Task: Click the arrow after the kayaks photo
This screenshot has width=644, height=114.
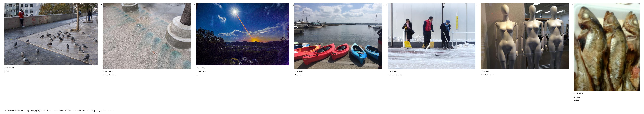Action: (x=385, y=5)
